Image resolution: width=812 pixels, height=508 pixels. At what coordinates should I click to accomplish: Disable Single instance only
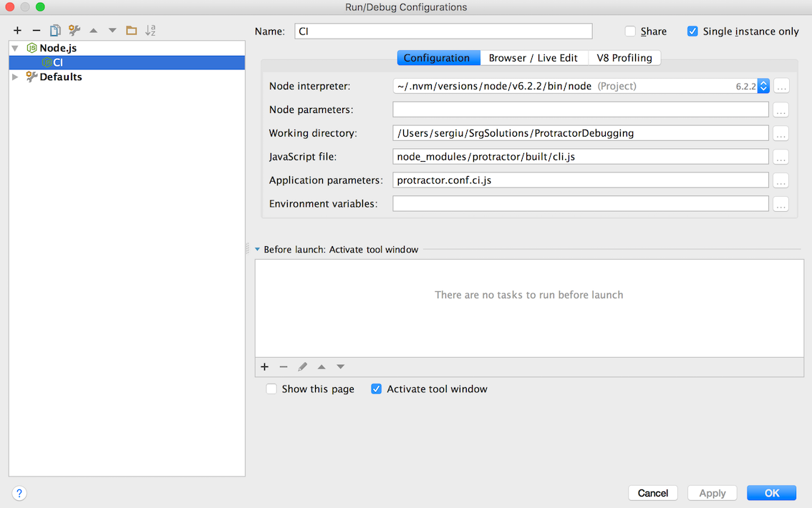(692, 31)
